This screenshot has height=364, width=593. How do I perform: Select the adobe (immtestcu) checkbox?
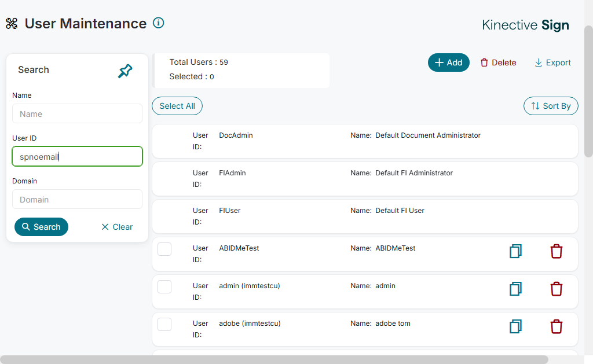pos(164,324)
